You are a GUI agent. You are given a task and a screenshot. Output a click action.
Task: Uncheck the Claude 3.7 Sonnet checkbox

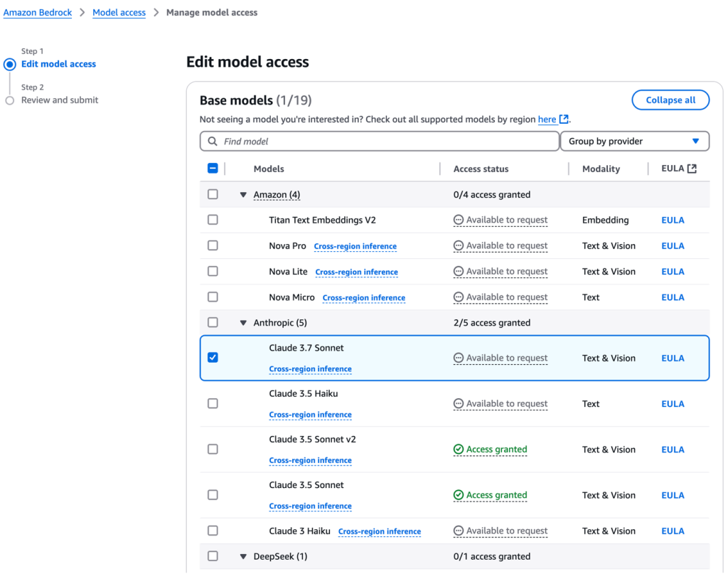pos(213,358)
